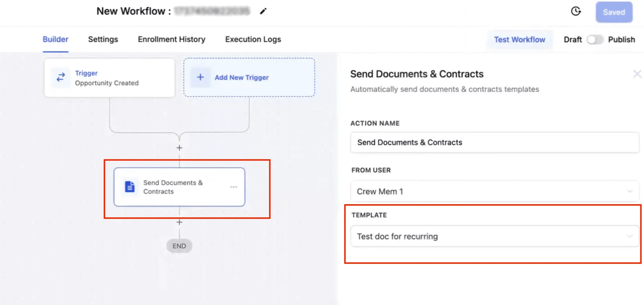
Task: Open the Settings tab
Action: point(103,39)
